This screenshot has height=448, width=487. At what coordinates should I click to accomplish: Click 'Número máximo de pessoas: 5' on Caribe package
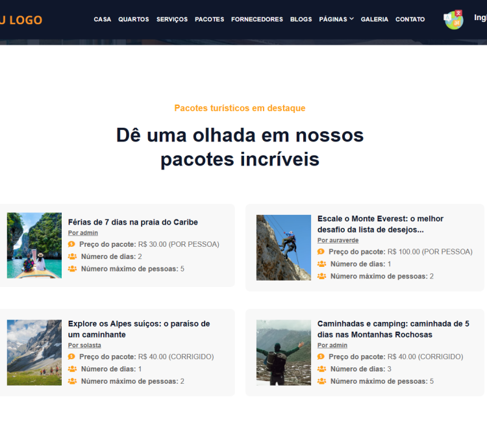[132, 269]
